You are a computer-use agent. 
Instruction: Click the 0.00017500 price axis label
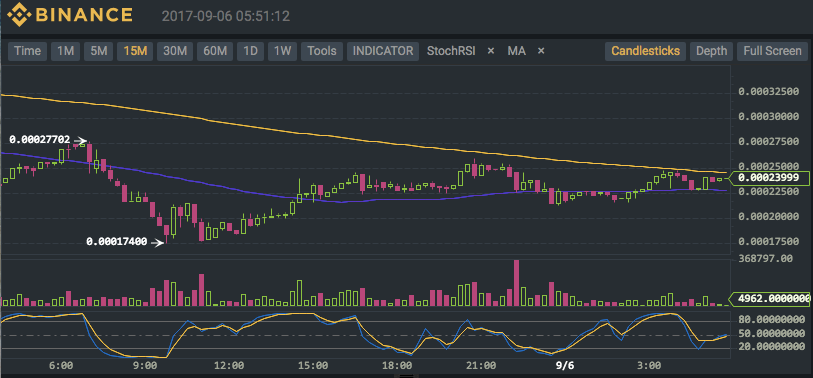pyautogui.click(x=768, y=242)
